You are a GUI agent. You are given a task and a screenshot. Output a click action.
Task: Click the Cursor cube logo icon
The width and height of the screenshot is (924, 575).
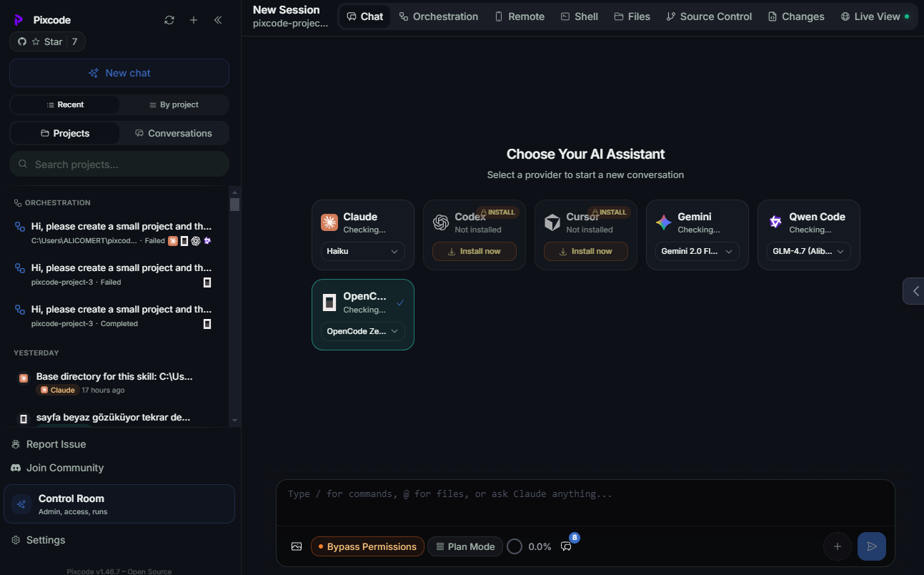tap(552, 222)
